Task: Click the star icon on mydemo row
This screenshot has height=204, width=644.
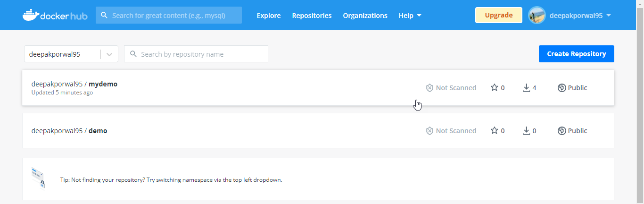Action: click(x=494, y=87)
